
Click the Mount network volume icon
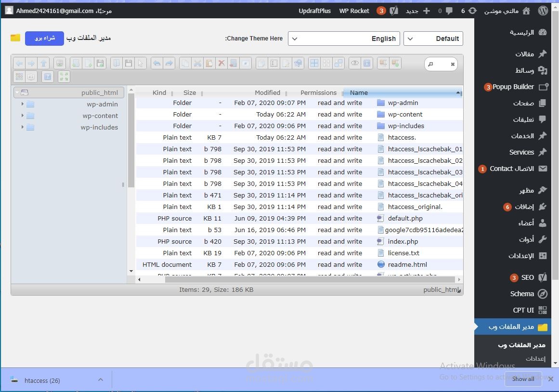[60, 64]
